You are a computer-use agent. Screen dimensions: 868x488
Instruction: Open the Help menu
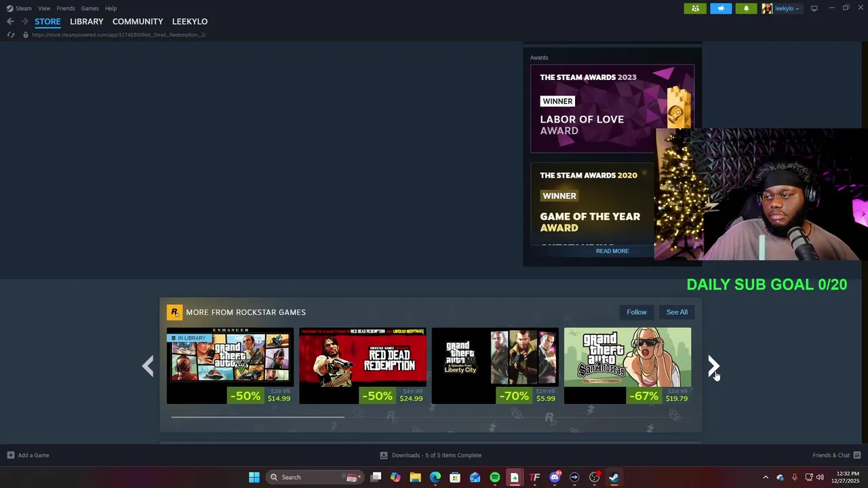[x=111, y=8]
